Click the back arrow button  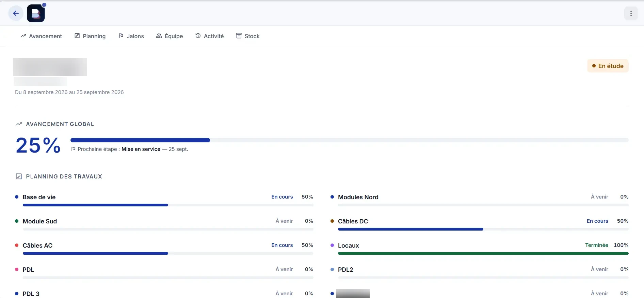(16, 13)
